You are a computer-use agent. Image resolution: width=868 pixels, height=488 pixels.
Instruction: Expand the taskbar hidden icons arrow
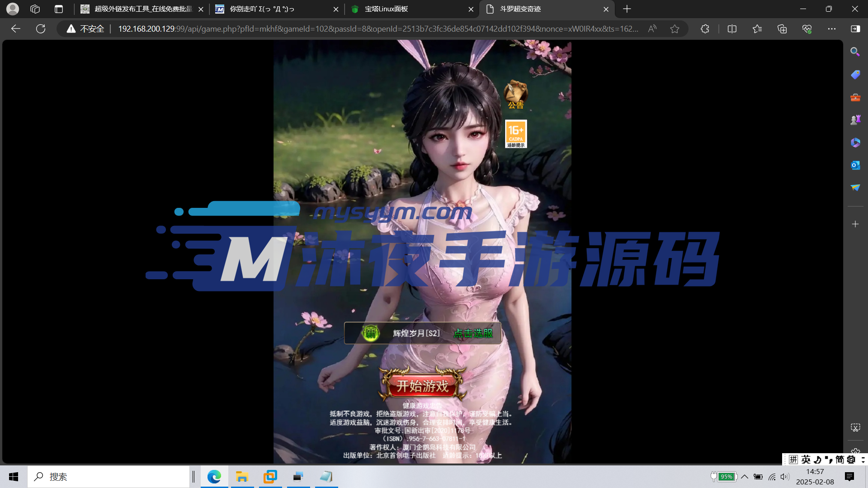pos(745,476)
